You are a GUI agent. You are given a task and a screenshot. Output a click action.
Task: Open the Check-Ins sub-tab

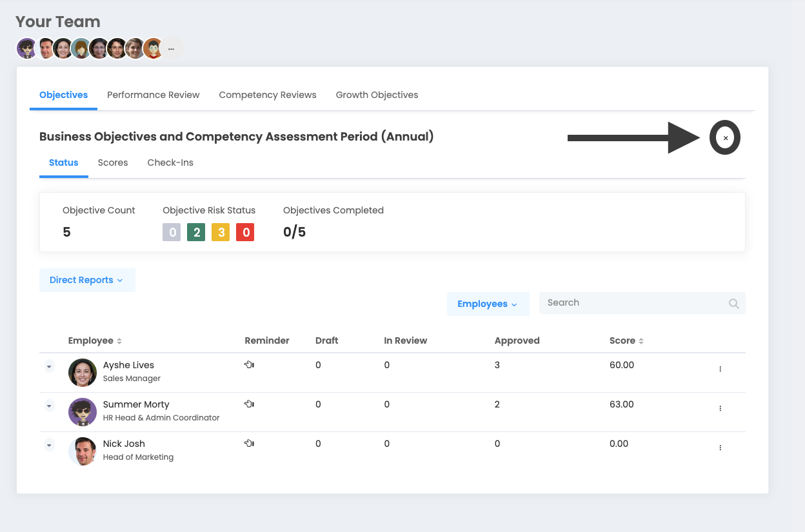click(x=170, y=163)
